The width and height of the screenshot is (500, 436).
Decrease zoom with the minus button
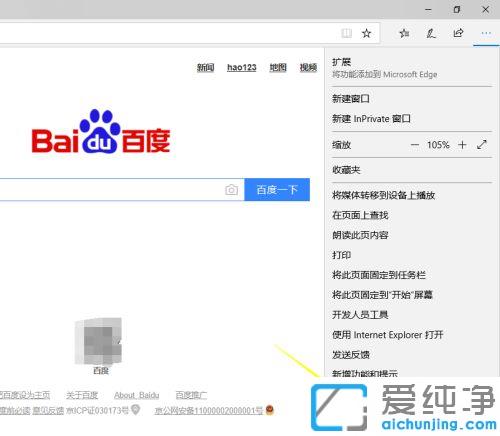point(415,145)
